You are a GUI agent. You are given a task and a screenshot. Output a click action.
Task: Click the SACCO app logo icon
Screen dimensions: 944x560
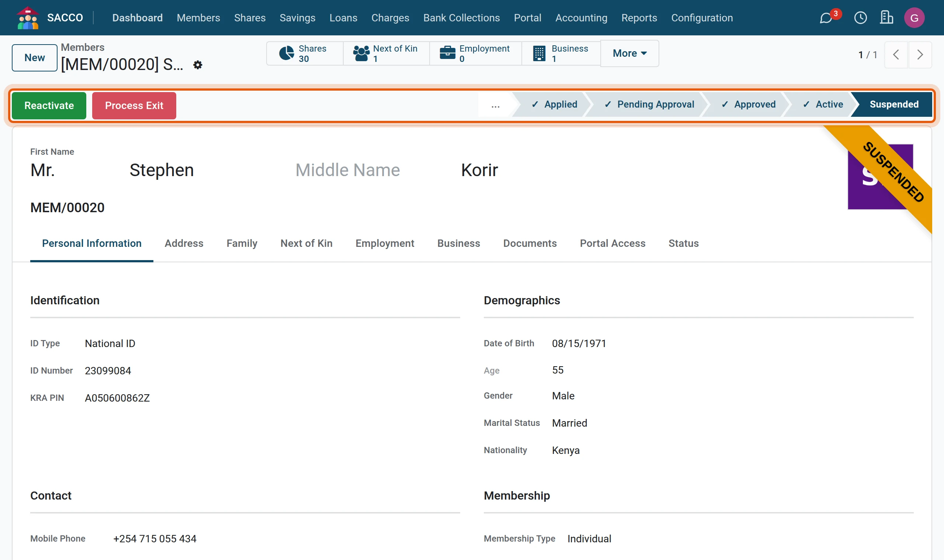pyautogui.click(x=28, y=18)
